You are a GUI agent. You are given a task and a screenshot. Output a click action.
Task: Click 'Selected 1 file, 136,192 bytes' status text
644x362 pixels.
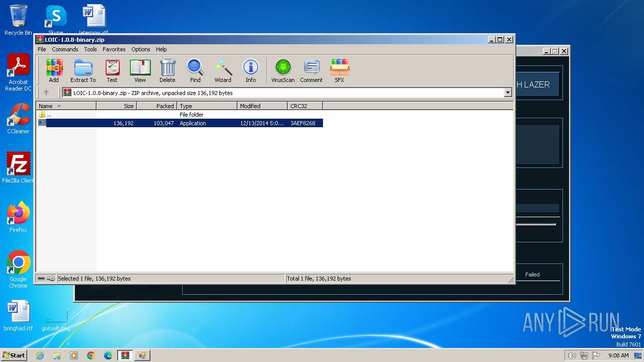[x=94, y=279]
